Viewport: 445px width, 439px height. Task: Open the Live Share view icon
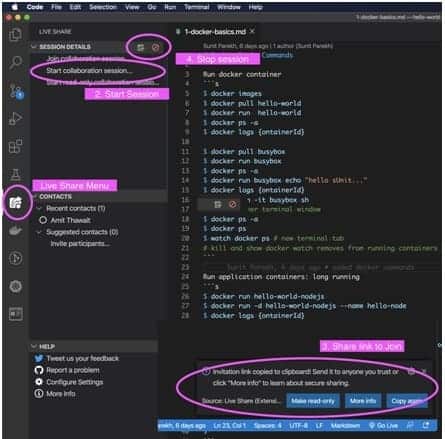coord(15,202)
